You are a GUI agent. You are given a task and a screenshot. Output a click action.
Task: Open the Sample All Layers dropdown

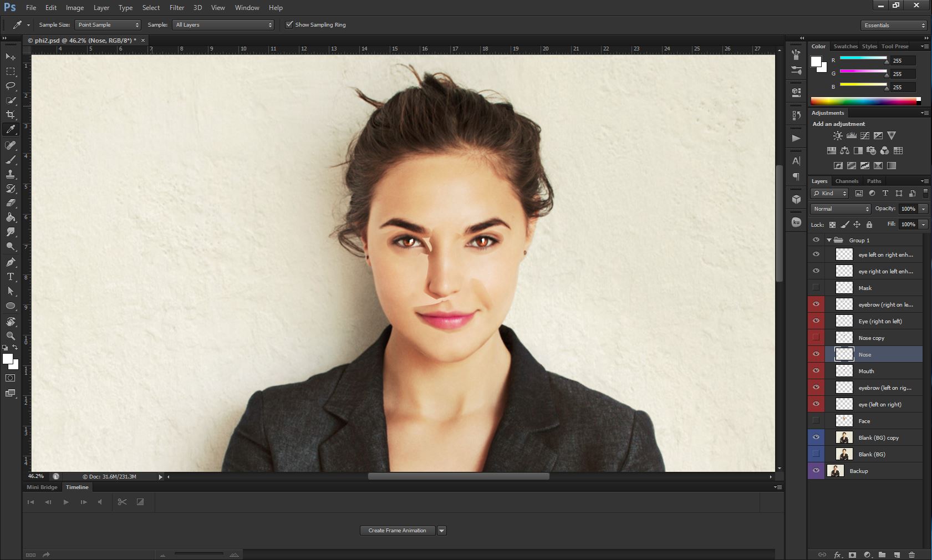(x=223, y=24)
